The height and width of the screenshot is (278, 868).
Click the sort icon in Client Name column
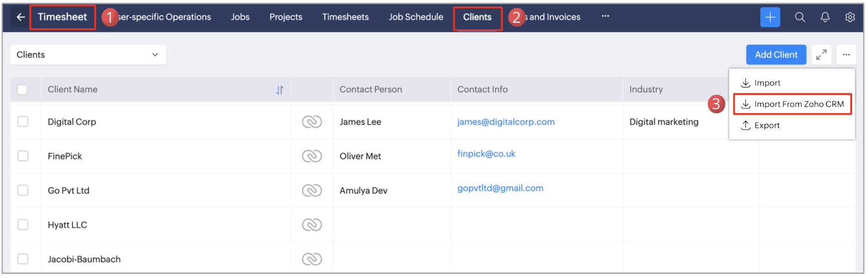click(280, 90)
